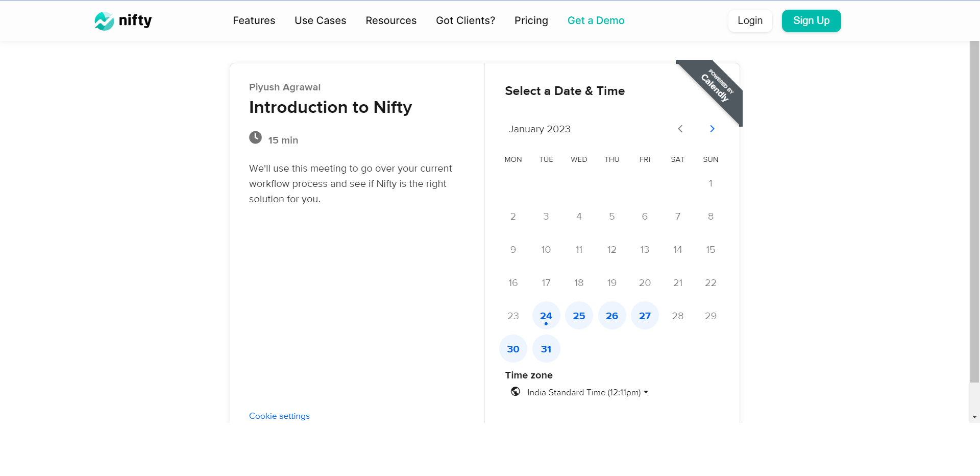The image size is (980, 476).
Task: Click the clock icon beside 15 min
Action: pyautogui.click(x=255, y=137)
